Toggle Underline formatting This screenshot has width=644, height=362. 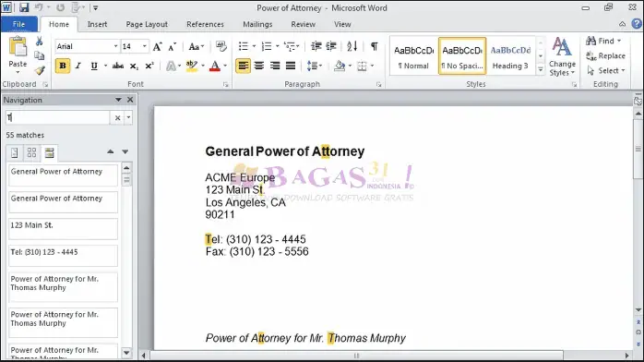[x=94, y=66]
